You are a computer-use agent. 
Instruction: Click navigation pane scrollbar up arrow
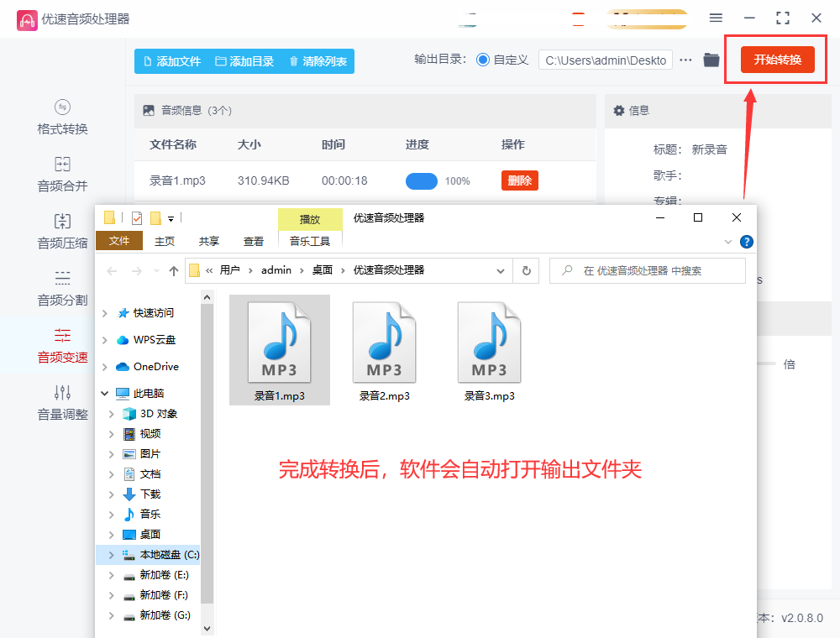click(207, 296)
